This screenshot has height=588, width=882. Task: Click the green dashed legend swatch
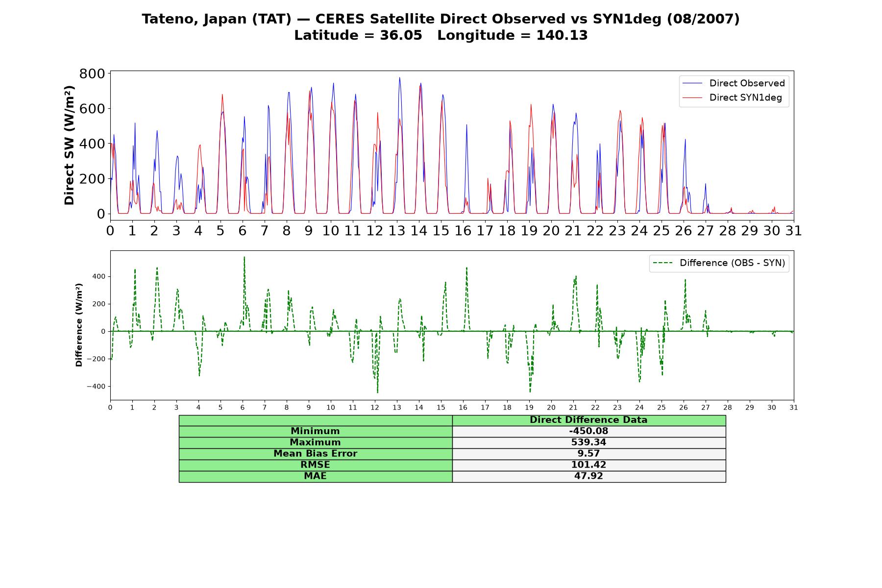pos(662,263)
